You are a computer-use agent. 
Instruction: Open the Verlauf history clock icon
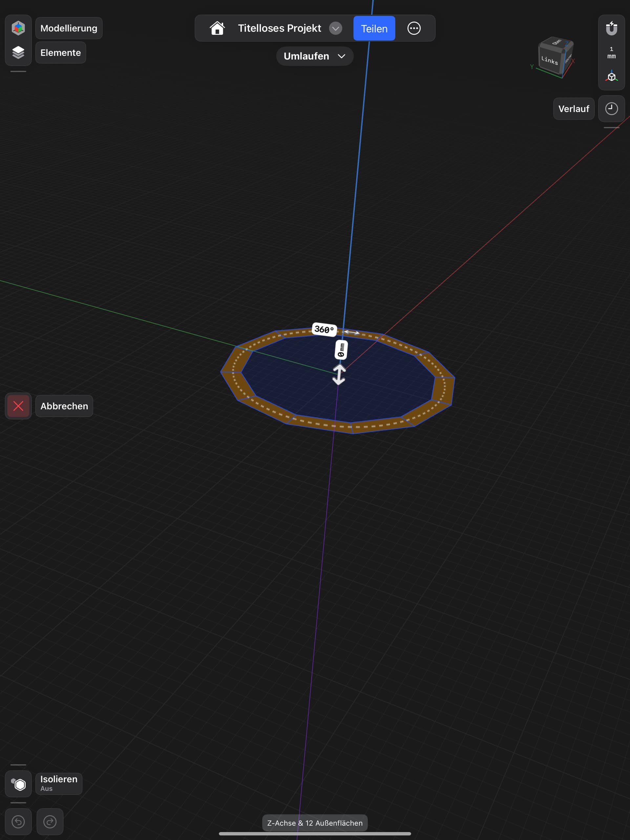[611, 109]
